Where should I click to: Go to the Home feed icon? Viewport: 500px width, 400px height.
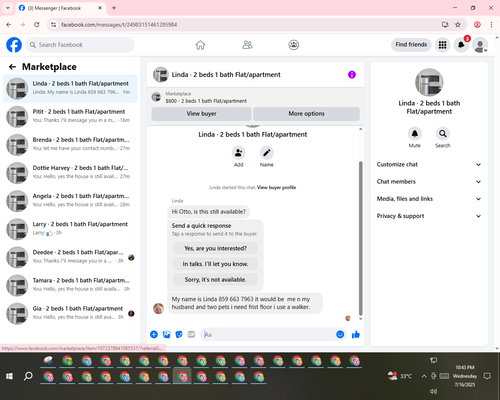[200, 45]
